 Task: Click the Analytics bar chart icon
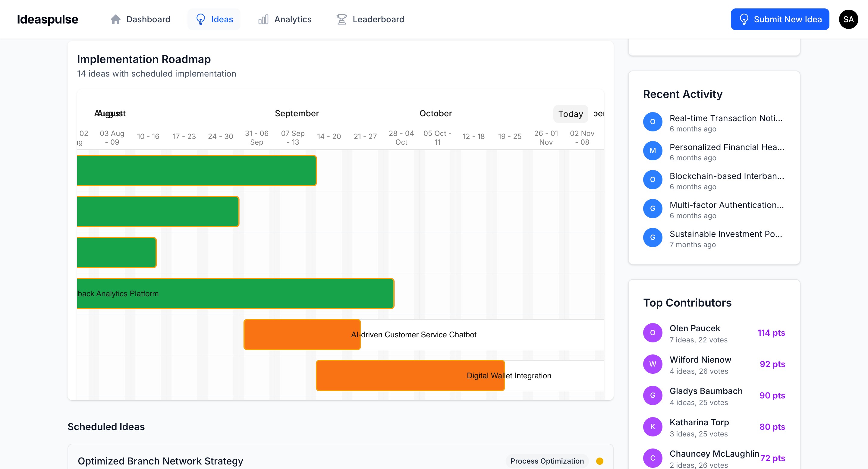tap(263, 20)
